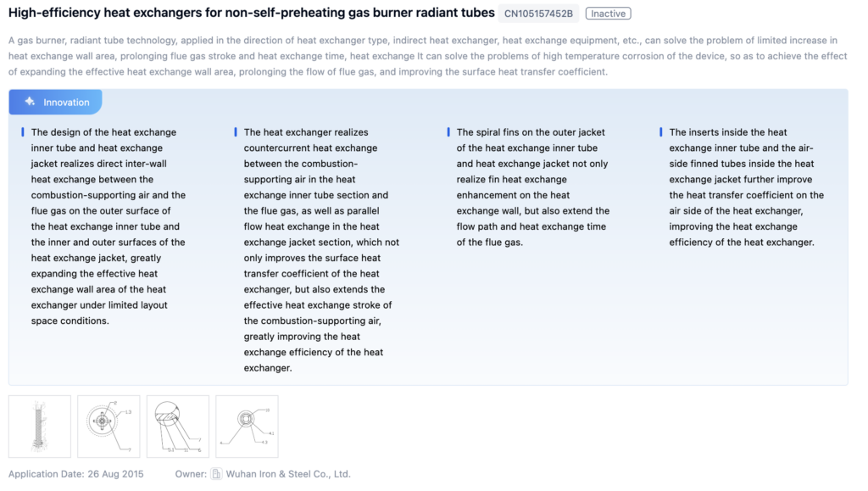Viewport: 868px width, 491px height.
Task: Click the CN105157452B patent number badge
Action: click(538, 14)
